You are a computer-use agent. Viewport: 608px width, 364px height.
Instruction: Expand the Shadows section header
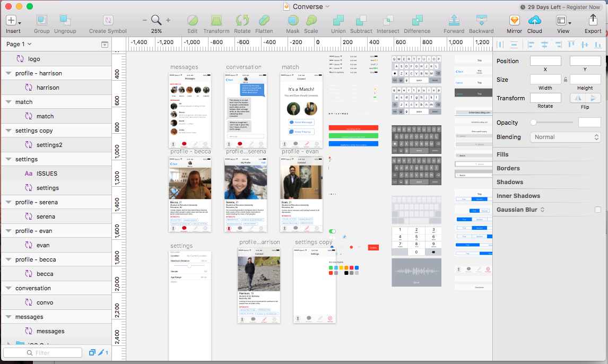point(510,182)
